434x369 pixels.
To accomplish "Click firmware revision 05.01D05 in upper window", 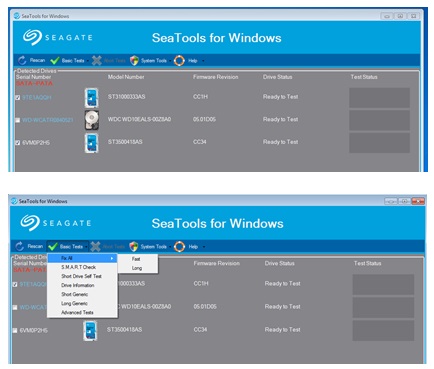I will click(x=204, y=119).
